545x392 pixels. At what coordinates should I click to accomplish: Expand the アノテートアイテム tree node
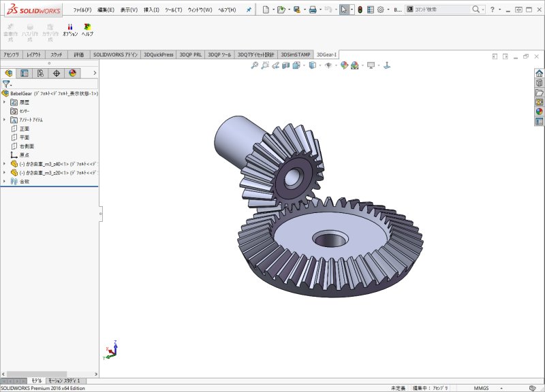[4, 120]
